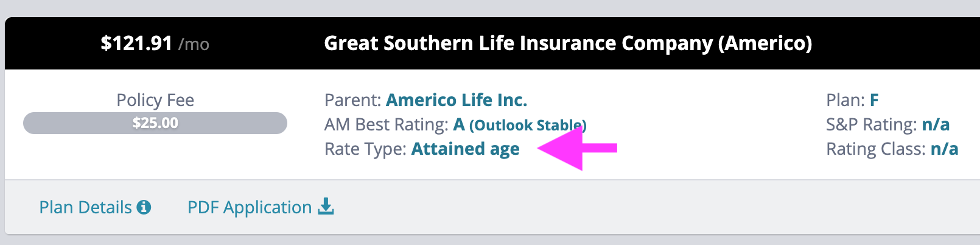
Task: Click the $121.91 monthly price
Action: pos(136,43)
